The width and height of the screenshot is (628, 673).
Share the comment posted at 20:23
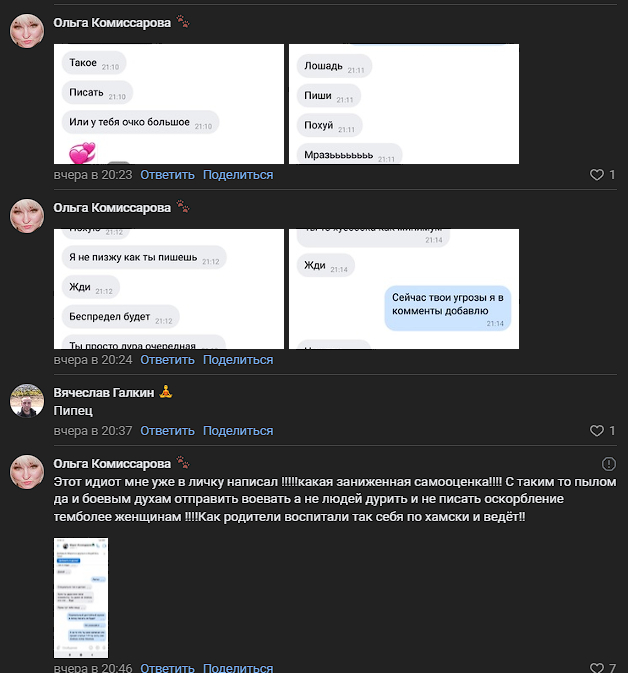[x=238, y=175]
